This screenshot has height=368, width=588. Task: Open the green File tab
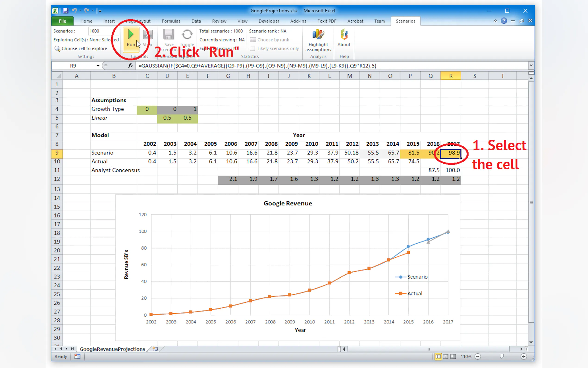(x=63, y=21)
